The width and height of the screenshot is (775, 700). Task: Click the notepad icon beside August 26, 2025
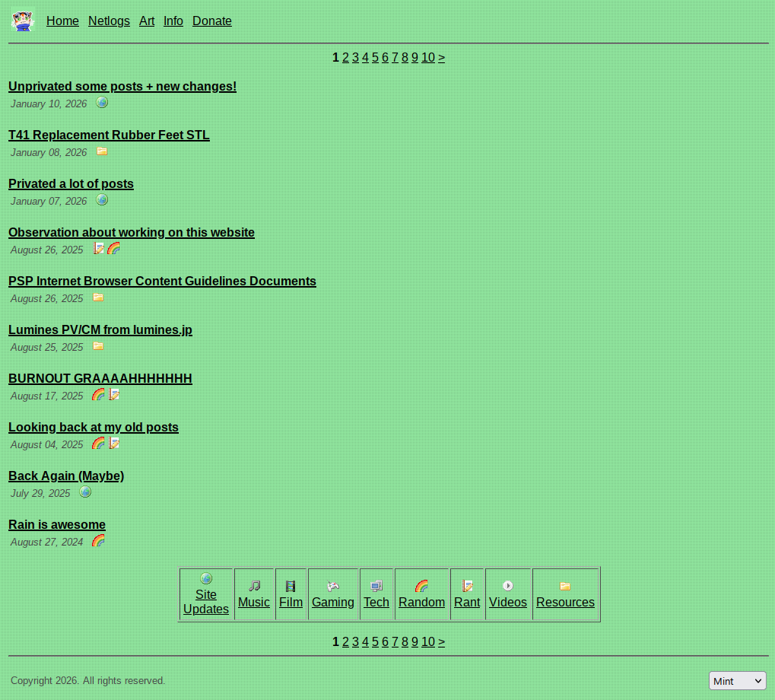[x=99, y=249]
